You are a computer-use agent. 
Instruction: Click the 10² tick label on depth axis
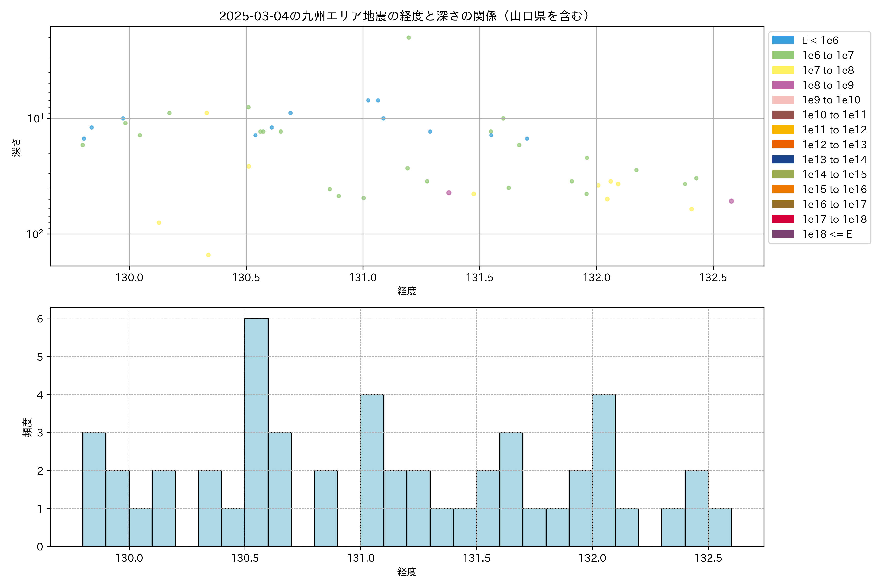tap(35, 234)
